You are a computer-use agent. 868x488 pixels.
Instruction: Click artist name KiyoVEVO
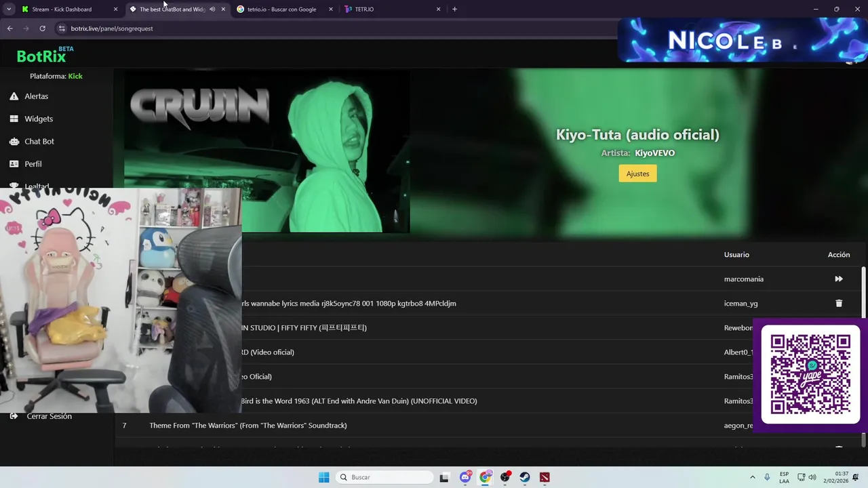654,152
